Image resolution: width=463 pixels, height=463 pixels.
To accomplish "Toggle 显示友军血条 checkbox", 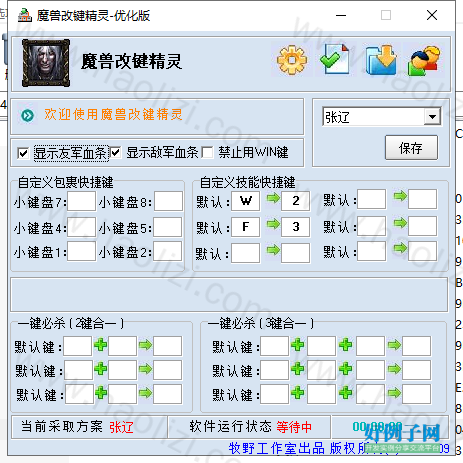I will (x=23, y=153).
